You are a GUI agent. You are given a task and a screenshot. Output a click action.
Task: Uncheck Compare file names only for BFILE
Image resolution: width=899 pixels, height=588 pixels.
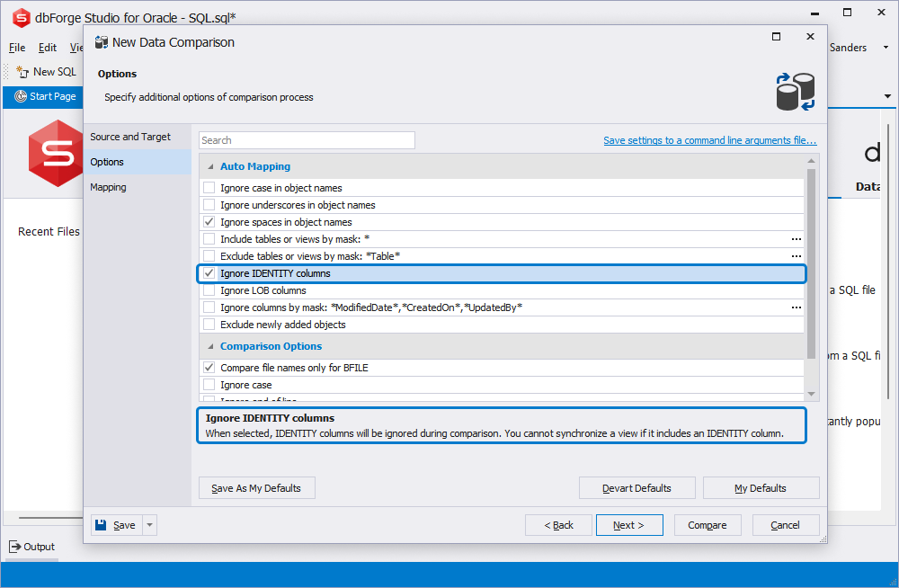pos(209,368)
